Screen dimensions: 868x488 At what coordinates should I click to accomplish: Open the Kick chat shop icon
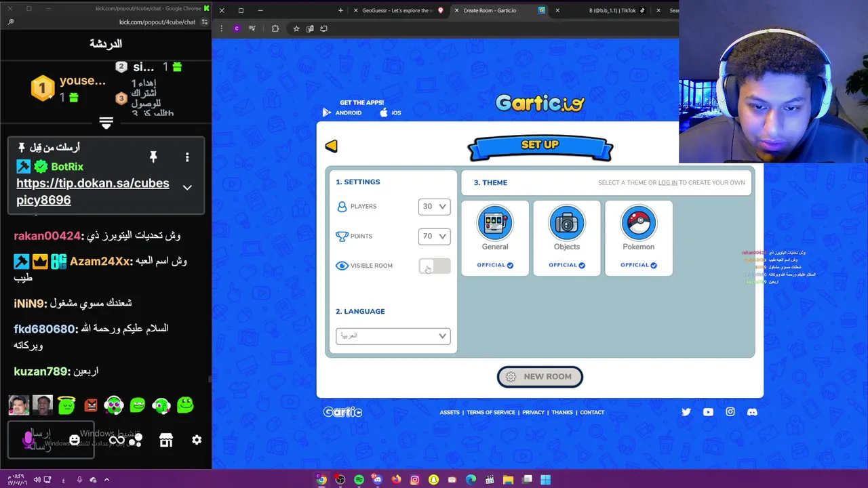pyautogui.click(x=165, y=440)
